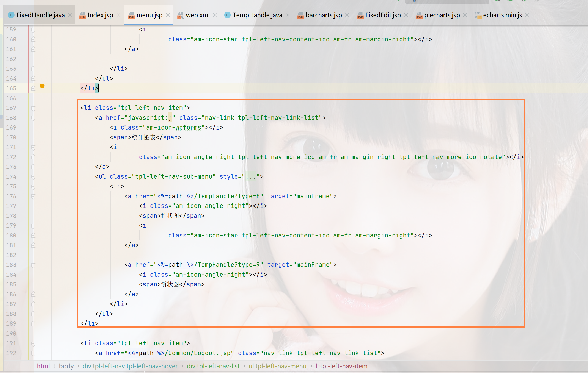Close the piecharts.jsp tab

point(465,15)
